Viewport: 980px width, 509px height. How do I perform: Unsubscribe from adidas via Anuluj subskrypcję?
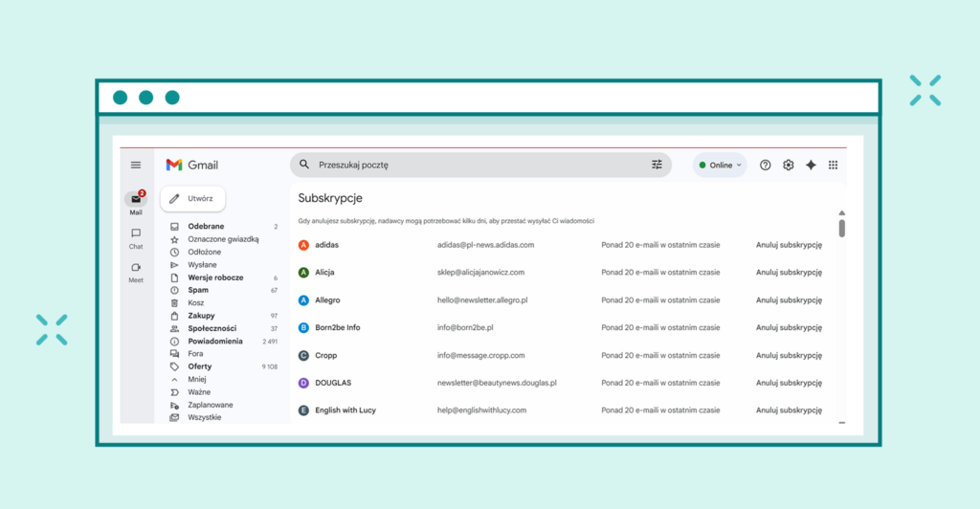click(789, 245)
